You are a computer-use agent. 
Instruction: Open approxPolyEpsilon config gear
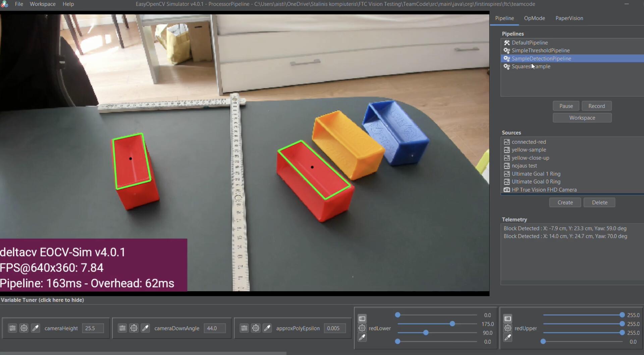pyautogui.click(x=256, y=328)
